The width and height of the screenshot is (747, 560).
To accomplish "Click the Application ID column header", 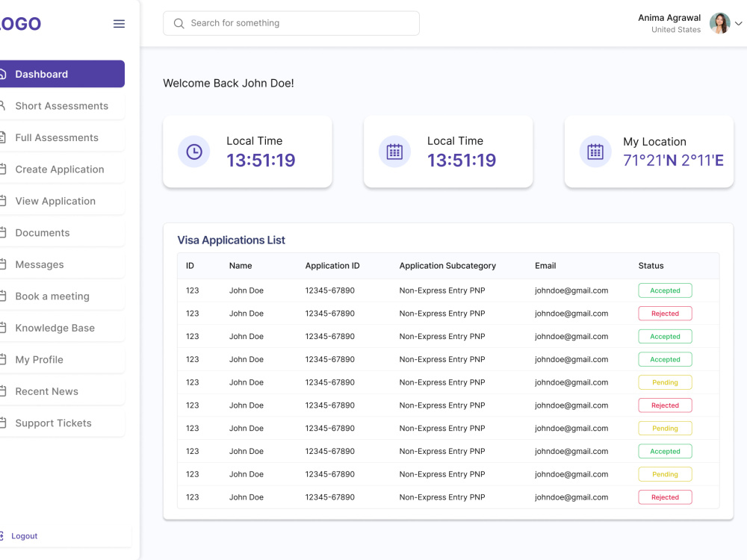I will point(332,266).
